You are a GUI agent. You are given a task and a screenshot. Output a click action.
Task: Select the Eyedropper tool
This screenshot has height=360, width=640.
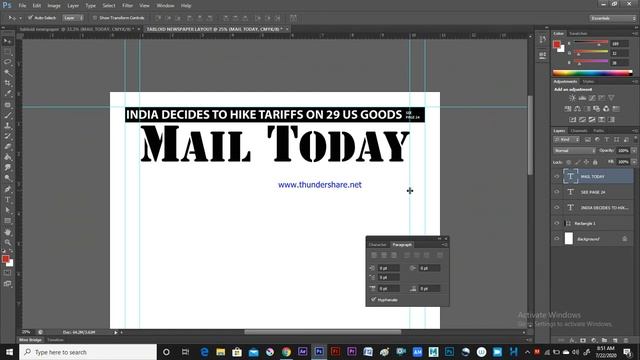tap(7, 94)
